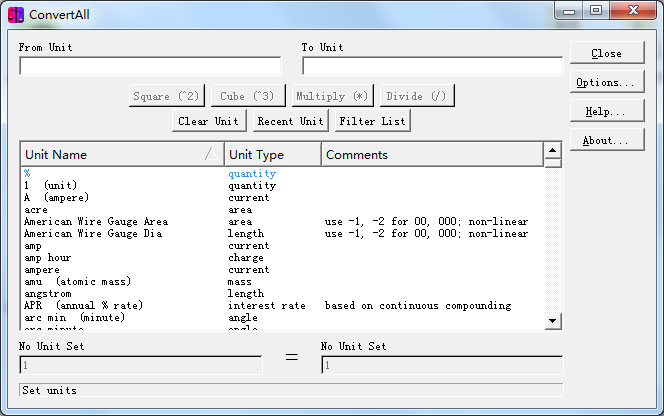This screenshot has height=416, width=664.
Task: Click the ConvertAll app icon in title bar
Action: pos(16,15)
